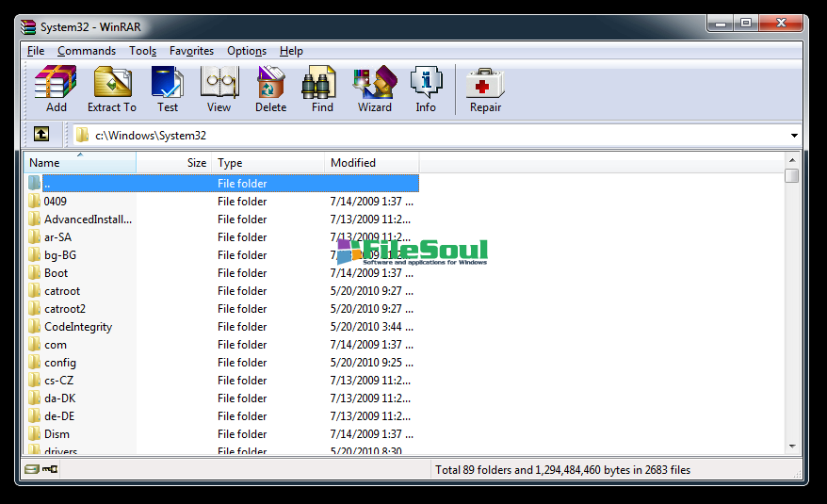Click the Repair first-aid icon
Screen dimensions: 827x504
point(485,84)
